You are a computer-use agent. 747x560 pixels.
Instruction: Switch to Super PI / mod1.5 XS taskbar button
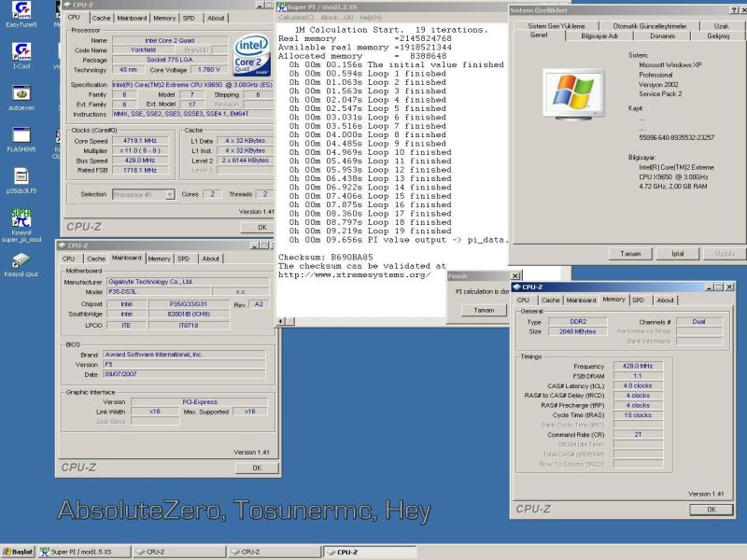click(x=85, y=552)
